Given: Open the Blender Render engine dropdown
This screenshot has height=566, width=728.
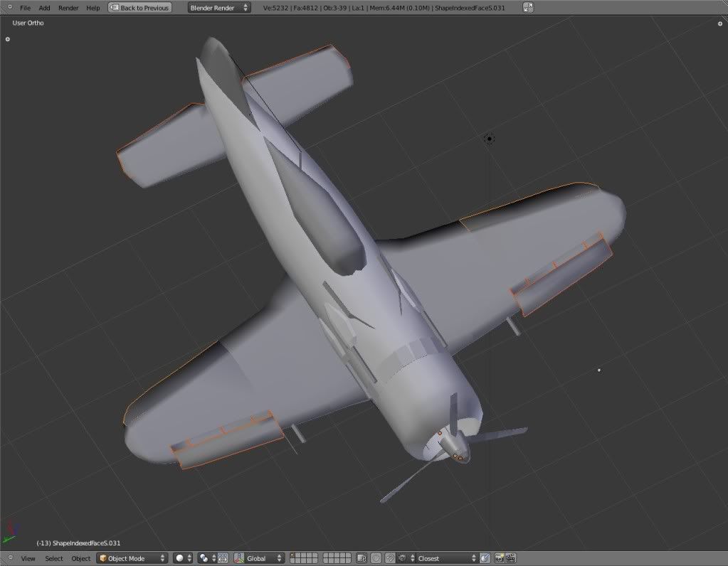Looking at the screenshot, I should 219,8.
